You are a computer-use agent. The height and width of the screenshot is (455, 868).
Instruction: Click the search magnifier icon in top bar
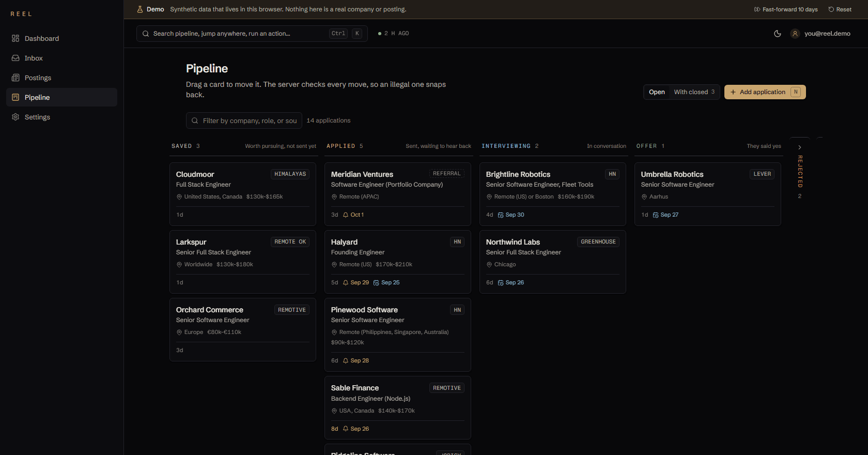coord(146,34)
